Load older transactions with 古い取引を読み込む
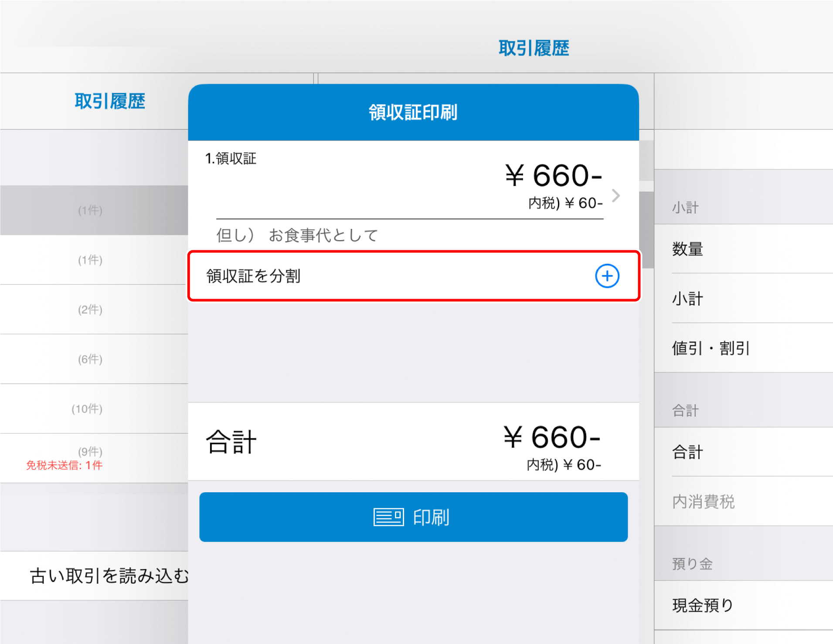Screen dimensions: 833x644 pos(109,576)
